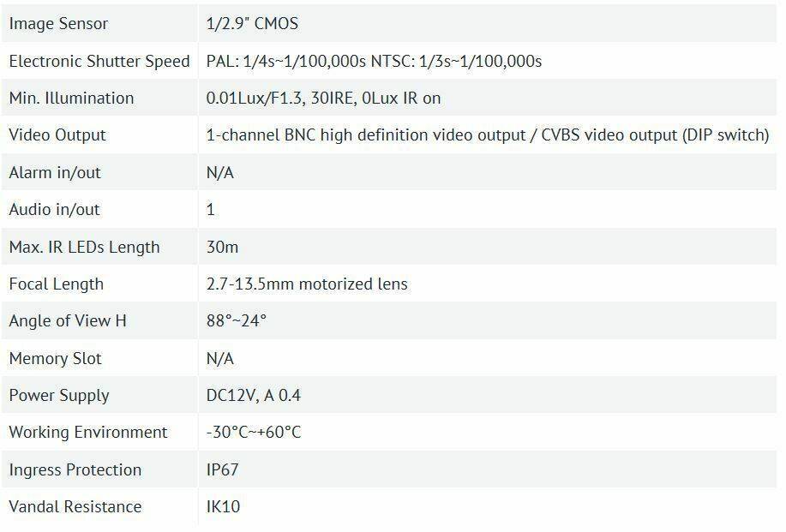Click the Electronic Shutter Speed label
This screenshot has height=532, width=786.
(99, 61)
